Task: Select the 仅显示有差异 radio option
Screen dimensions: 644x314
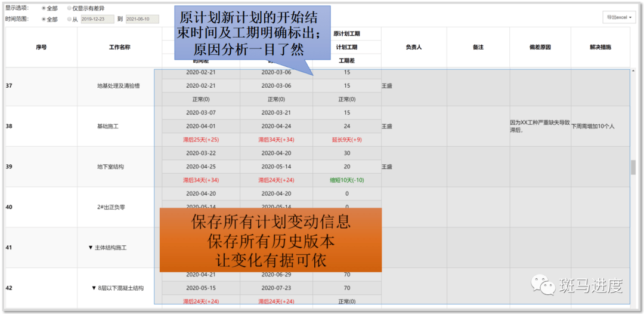Action: point(69,8)
